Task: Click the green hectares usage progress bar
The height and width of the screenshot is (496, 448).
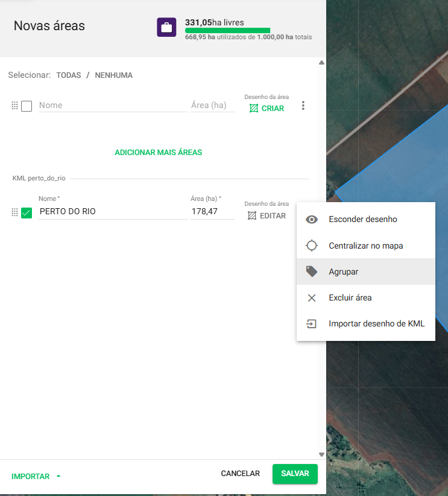Action: (x=227, y=30)
